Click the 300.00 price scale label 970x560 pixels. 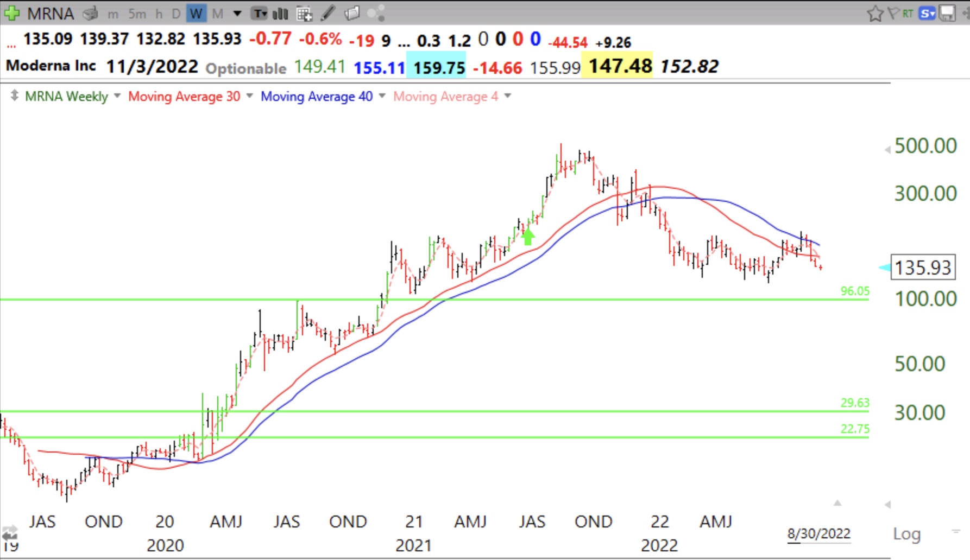point(925,193)
